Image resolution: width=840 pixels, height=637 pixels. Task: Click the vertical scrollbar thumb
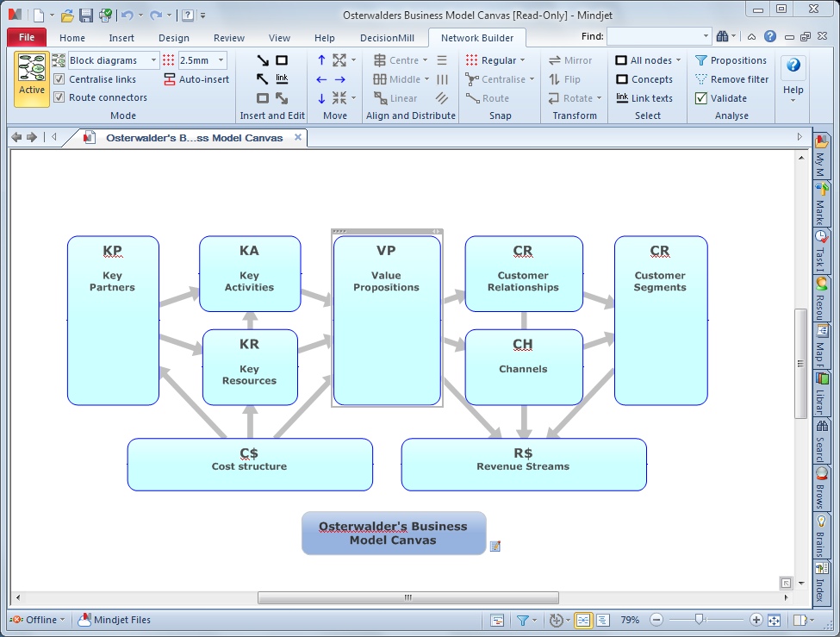pos(800,364)
